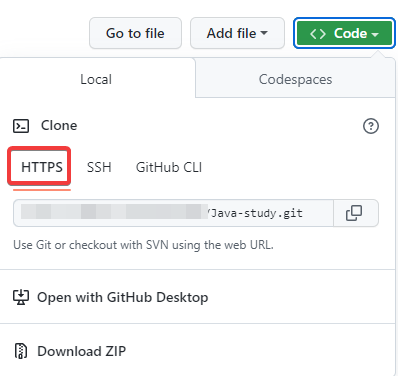Viewport: 398px width, 376px height.
Task: Click the GitHub Desktop download icon
Action: [x=21, y=297]
